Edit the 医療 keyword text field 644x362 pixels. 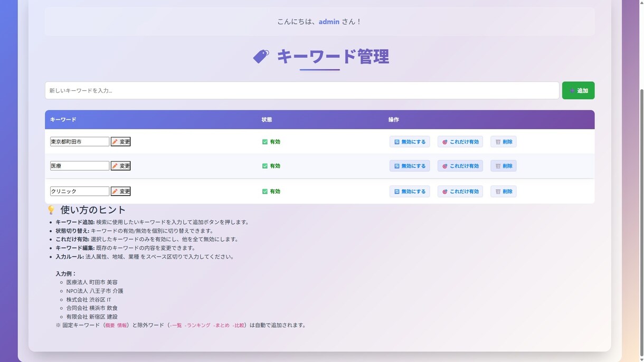[x=80, y=166]
